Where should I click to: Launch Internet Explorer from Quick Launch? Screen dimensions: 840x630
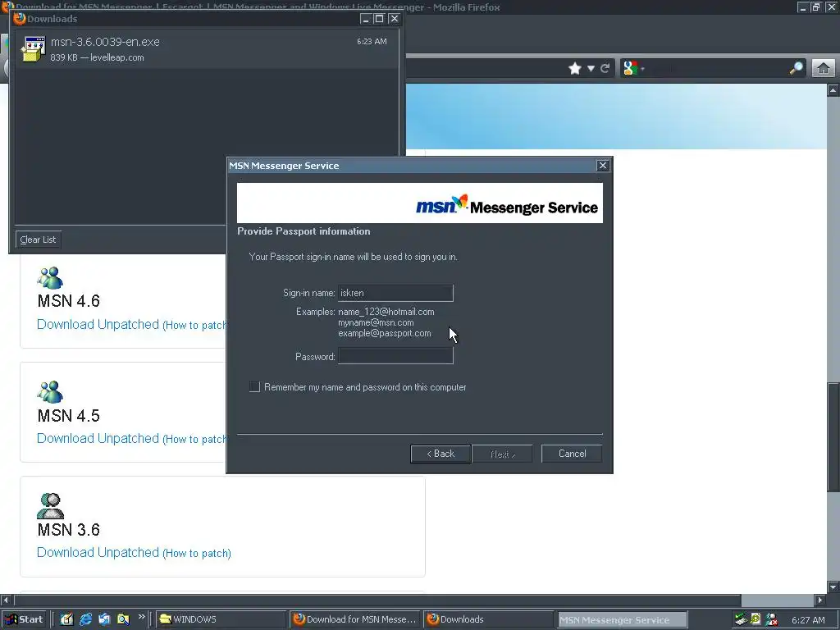85,619
